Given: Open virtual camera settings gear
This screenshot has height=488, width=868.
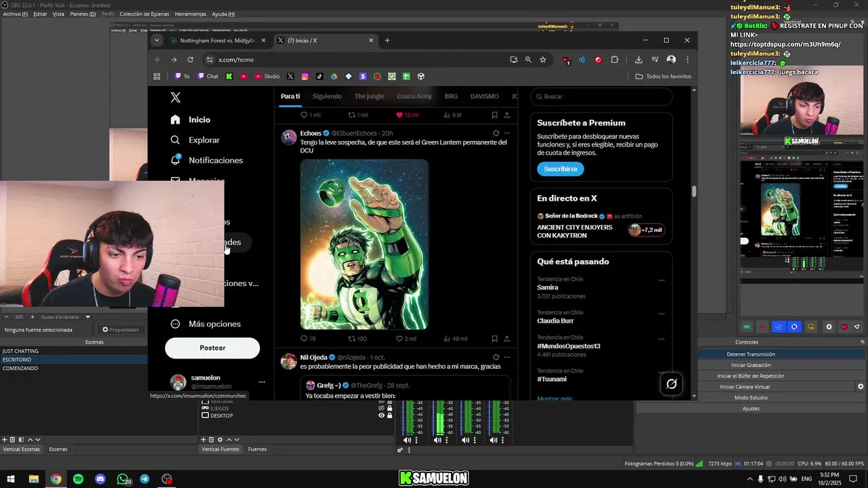Looking at the screenshot, I should click(861, 387).
